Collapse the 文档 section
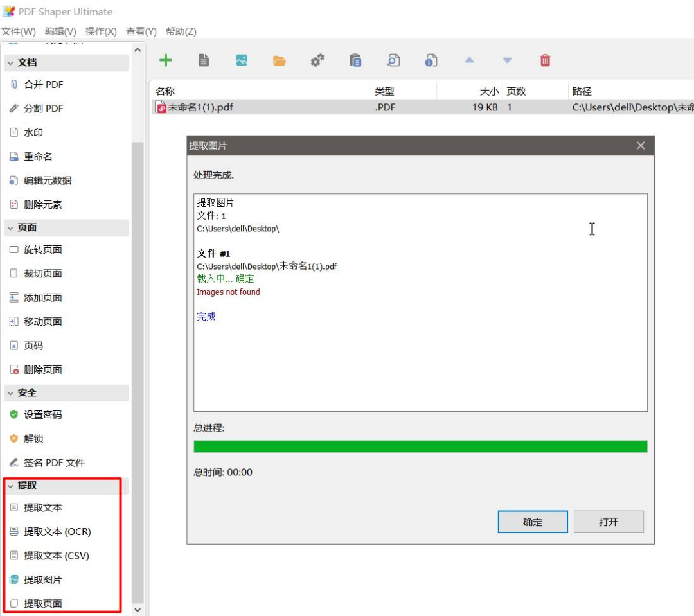The image size is (694, 616). click(66, 63)
